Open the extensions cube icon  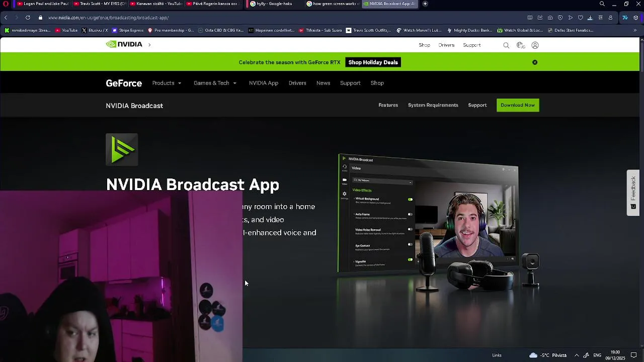tap(636, 18)
